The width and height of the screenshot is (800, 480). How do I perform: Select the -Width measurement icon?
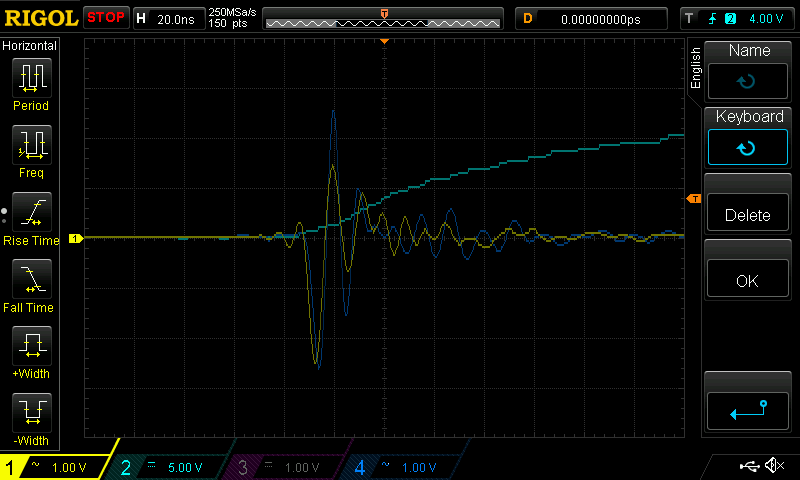32,413
